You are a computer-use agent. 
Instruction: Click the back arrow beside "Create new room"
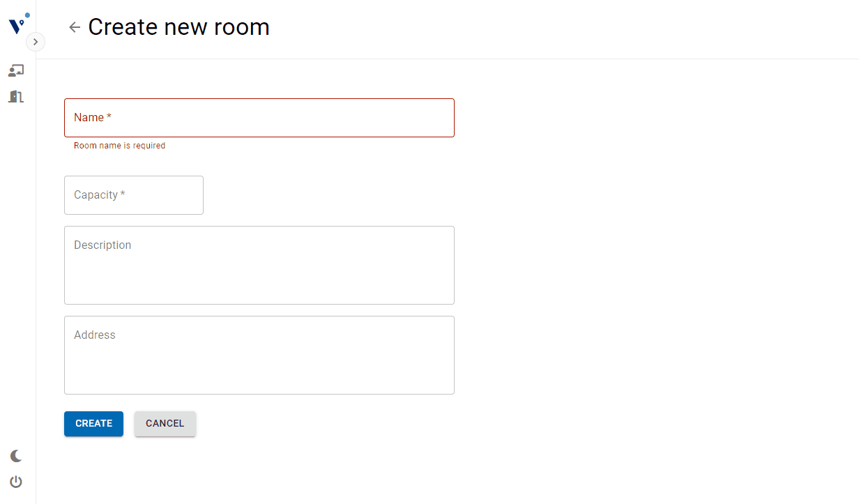(74, 26)
